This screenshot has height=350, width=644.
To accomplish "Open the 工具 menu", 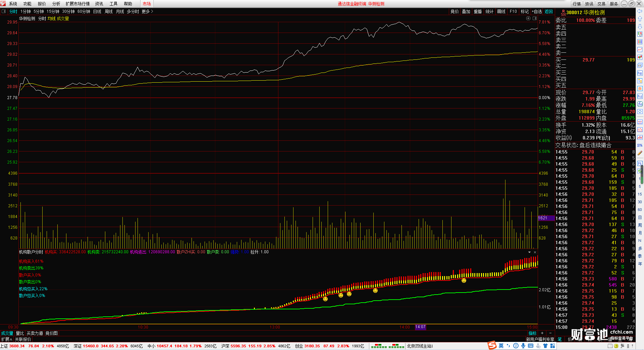I will tap(114, 4).
